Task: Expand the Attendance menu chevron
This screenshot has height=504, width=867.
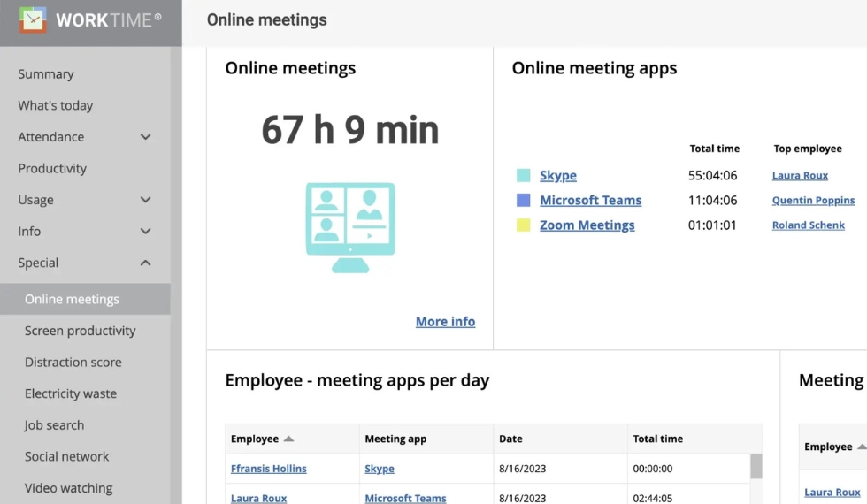Action: [145, 136]
